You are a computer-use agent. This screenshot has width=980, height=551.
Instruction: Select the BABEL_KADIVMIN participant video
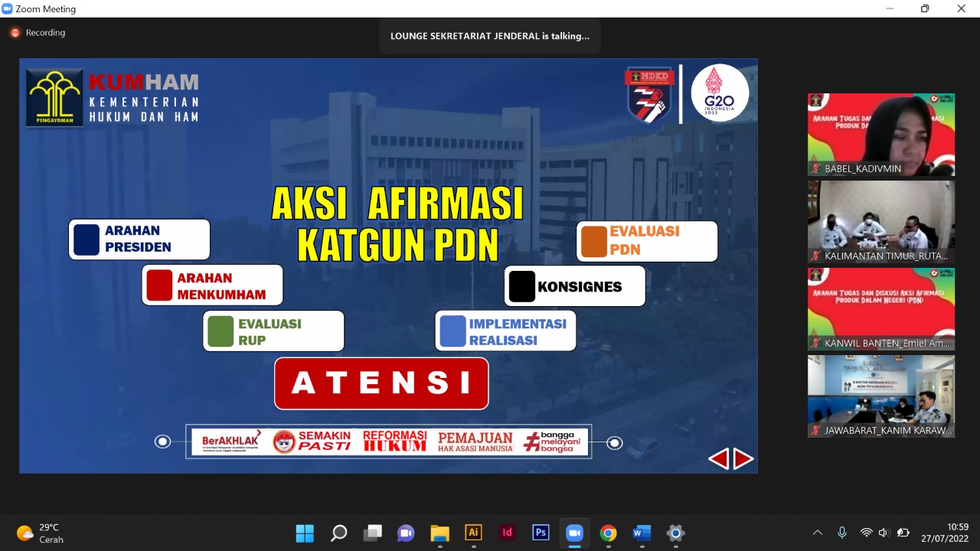[x=880, y=135]
